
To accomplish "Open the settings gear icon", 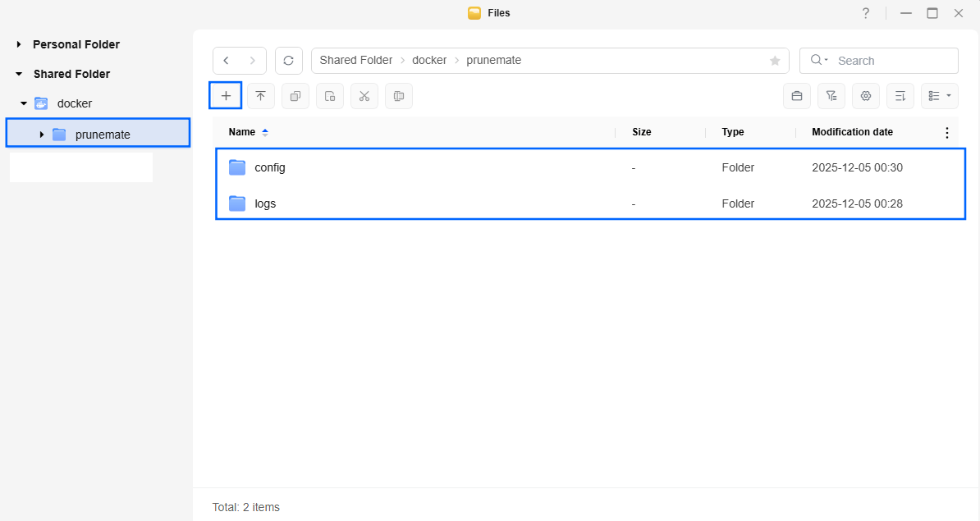I will tap(865, 96).
